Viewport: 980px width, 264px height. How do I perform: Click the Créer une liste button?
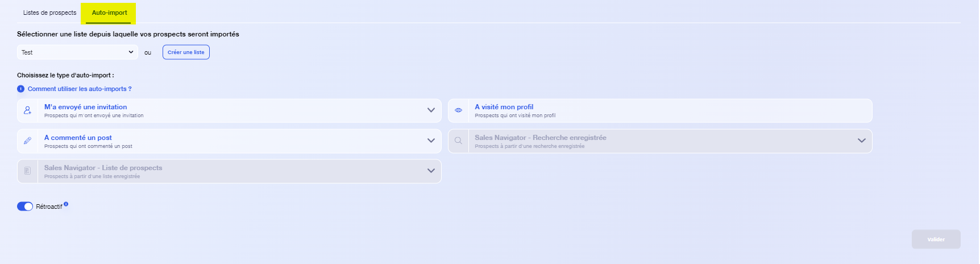pos(186,52)
